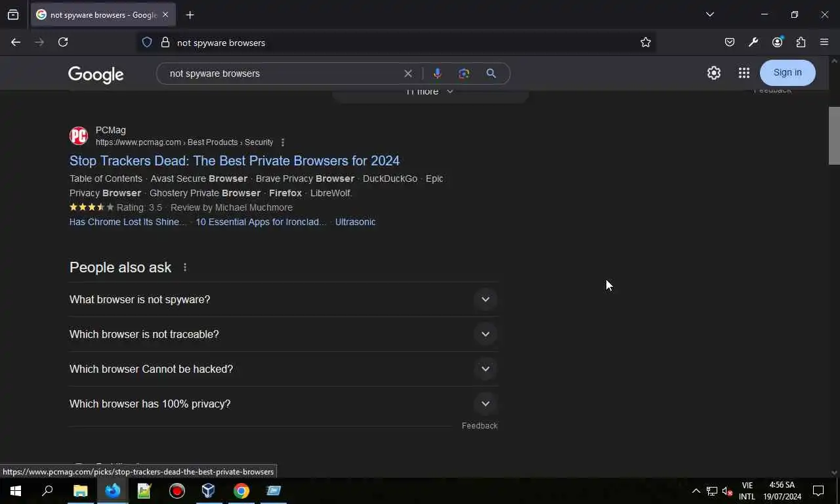Viewport: 840px width, 504px height.
Task: Open extensions puzzle icon
Action: tap(801, 42)
